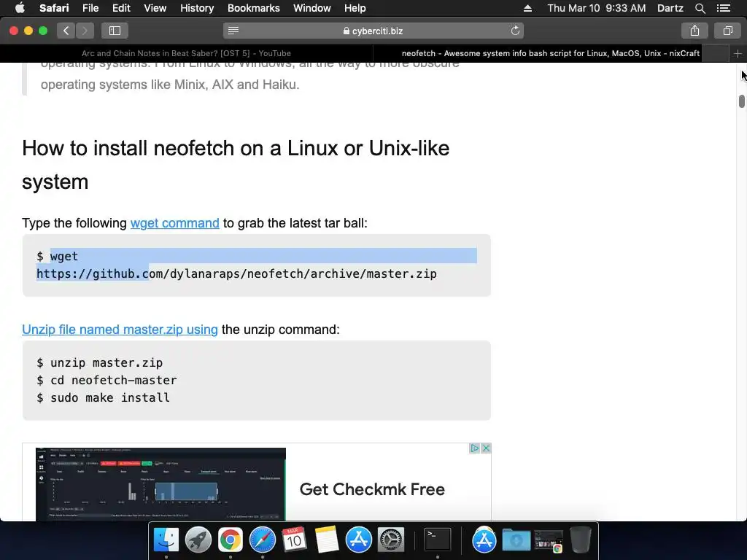Open Spotlight search magnifier
This screenshot has width=747, height=560.
(700, 8)
